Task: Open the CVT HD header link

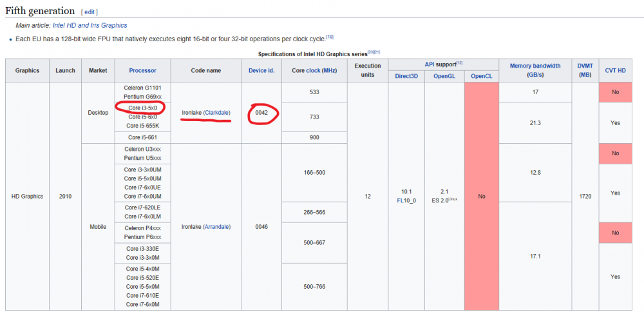Action: click(x=615, y=70)
